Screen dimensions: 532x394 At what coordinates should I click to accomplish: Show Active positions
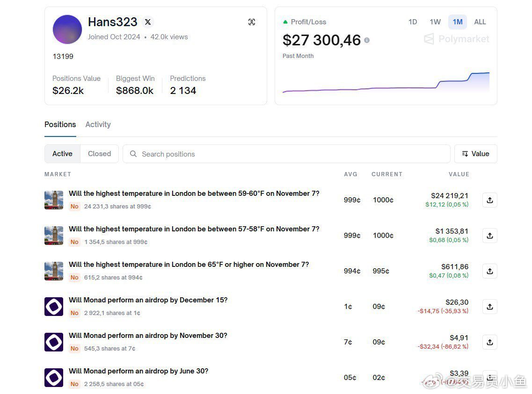[x=62, y=154]
